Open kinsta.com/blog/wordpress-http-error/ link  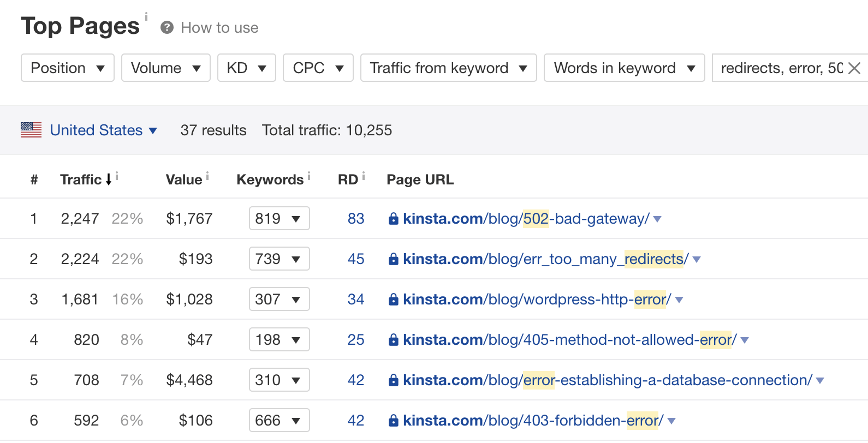point(537,300)
